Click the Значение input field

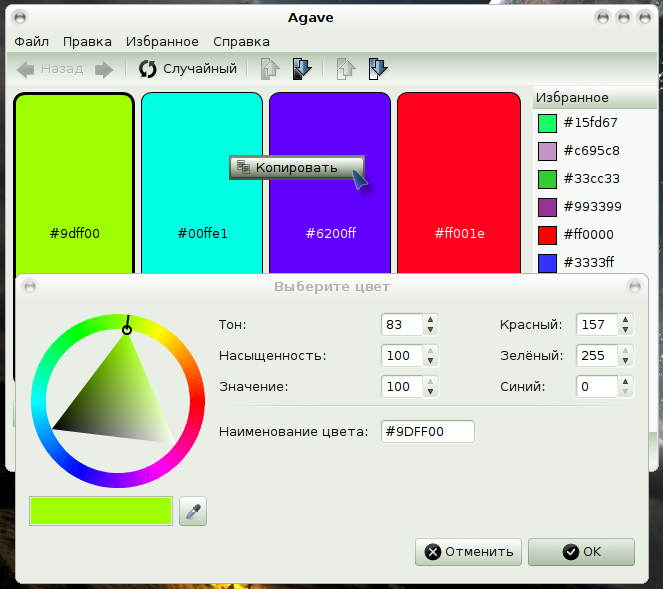tap(402, 386)
